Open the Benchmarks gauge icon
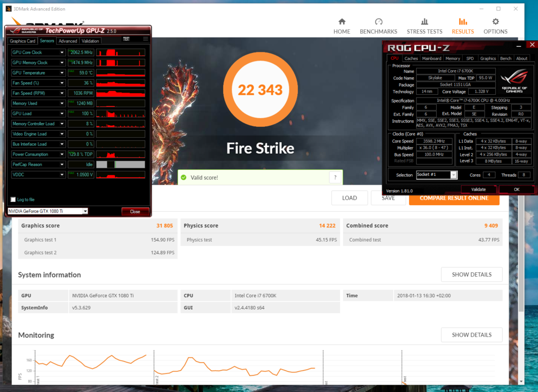This screenshot has width=538, height=392. [x=378, y=22]
